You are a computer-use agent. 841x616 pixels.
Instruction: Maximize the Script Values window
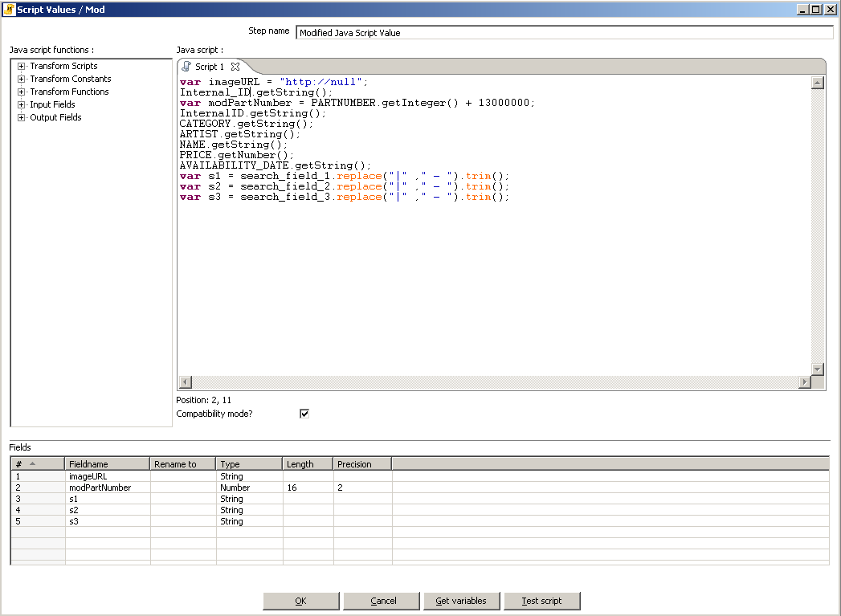[816, 9]
